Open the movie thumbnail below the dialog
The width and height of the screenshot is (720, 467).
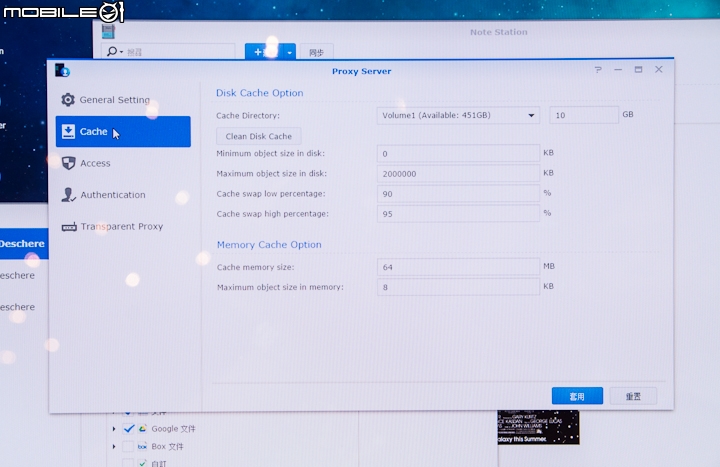(539, 427)
